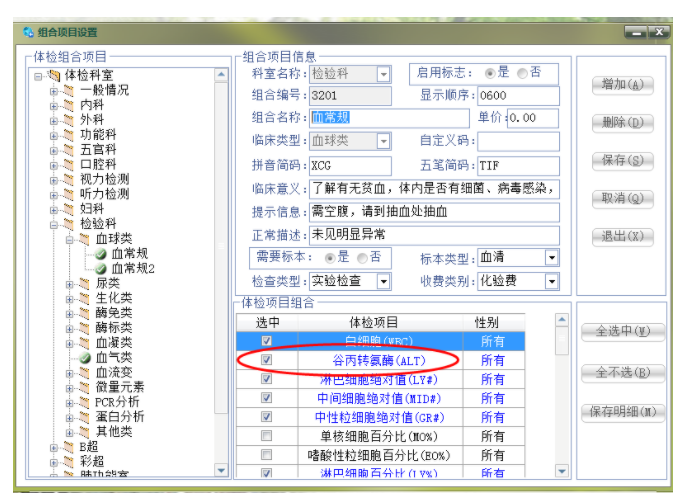The image size is (681, 502).
Task: Select the PCR分析 tree item
Action: (x=117, y=402)
